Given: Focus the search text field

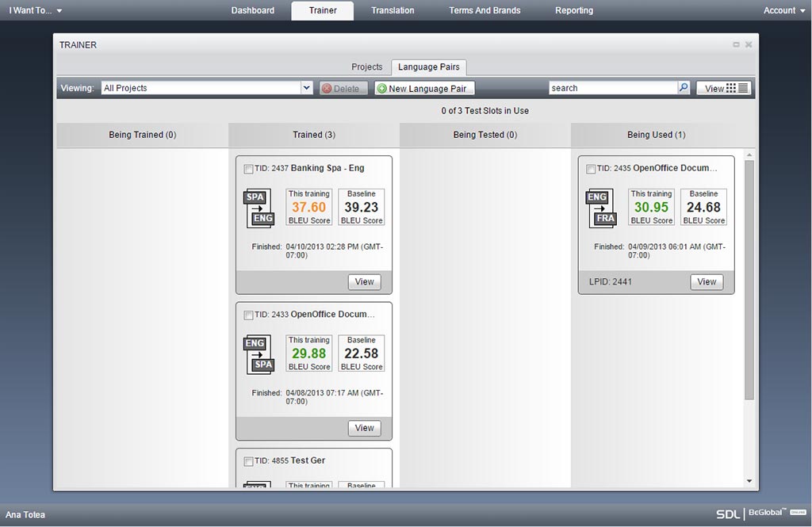Looking at the screenshot, I should coord(612,88).
